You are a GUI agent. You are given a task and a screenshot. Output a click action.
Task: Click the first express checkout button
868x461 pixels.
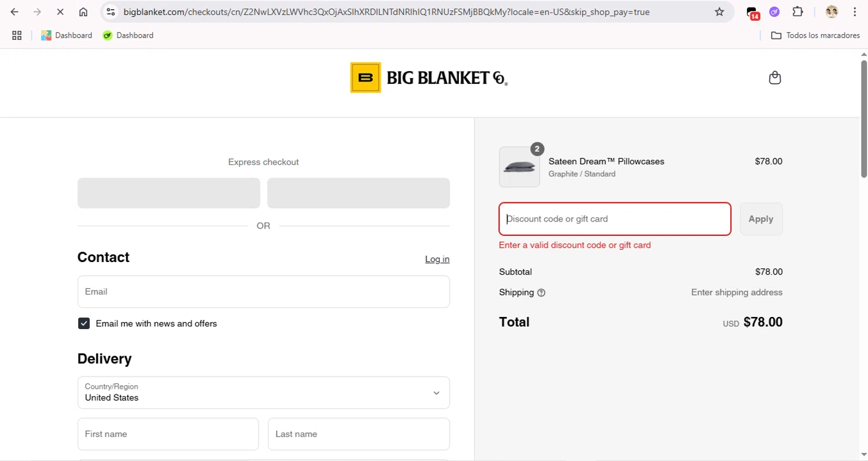[x=169, y=193]
